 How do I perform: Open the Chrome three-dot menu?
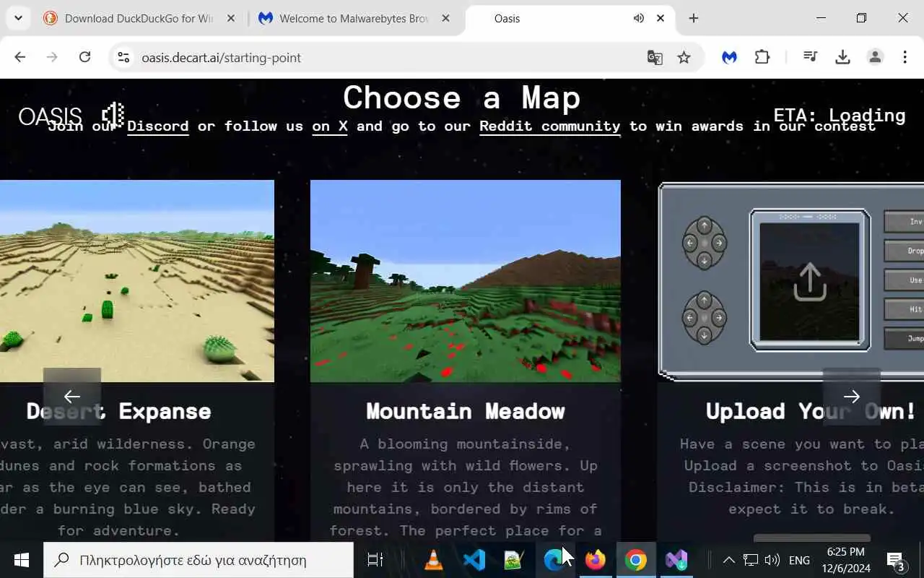coord(905,57)
